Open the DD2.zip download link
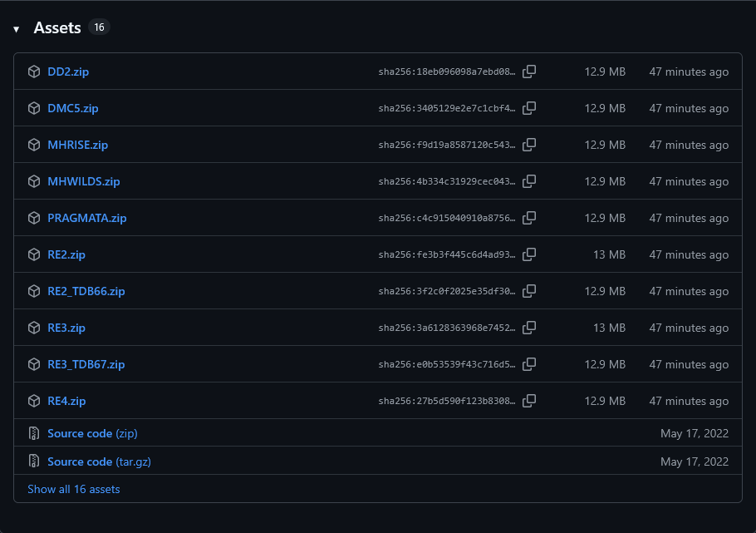 pos(68,72)
